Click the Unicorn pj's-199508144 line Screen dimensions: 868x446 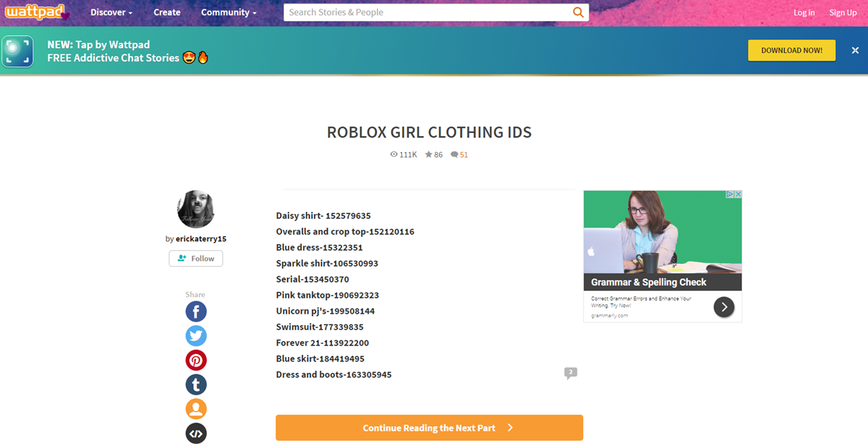pos(325,312)
